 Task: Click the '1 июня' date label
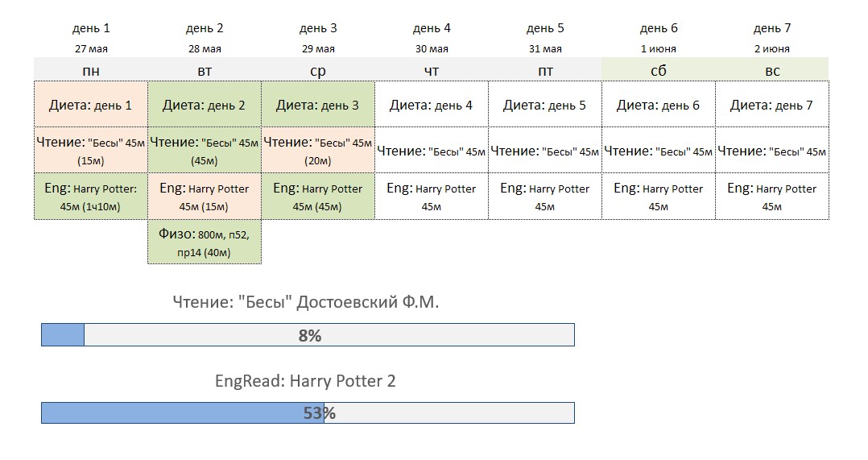tap(658, 48)
